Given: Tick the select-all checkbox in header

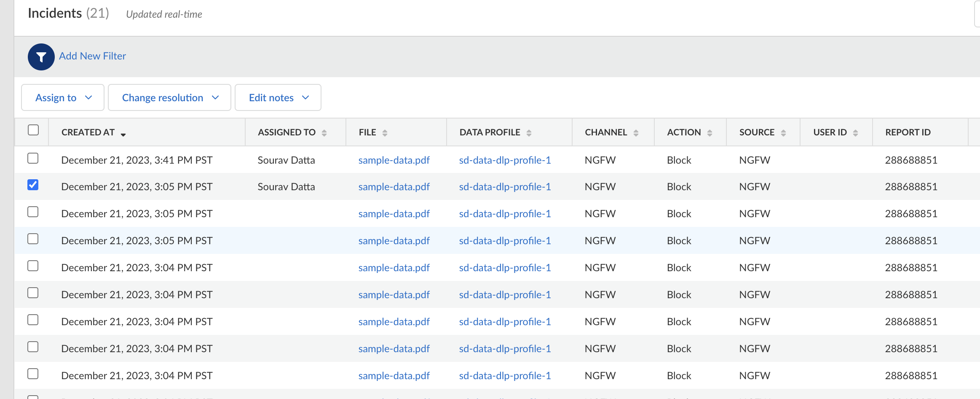Looking at the screenshot, I should [33, 130].
